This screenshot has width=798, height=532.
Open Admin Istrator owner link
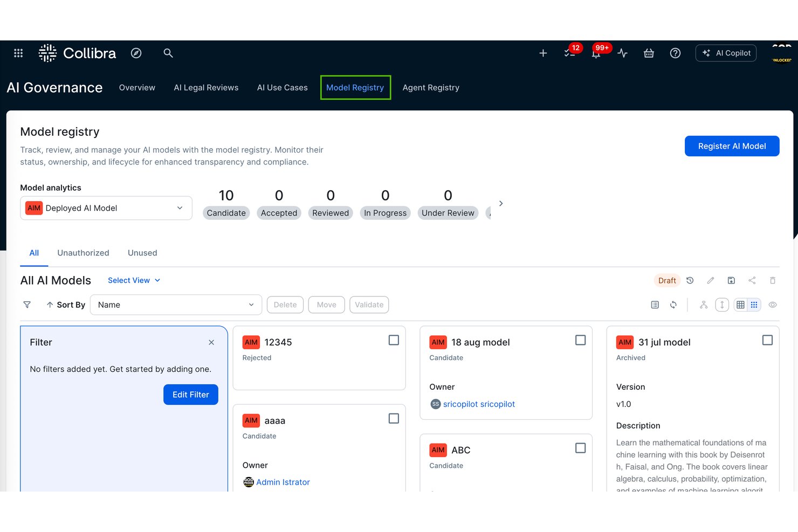click(x=283, y=482)
